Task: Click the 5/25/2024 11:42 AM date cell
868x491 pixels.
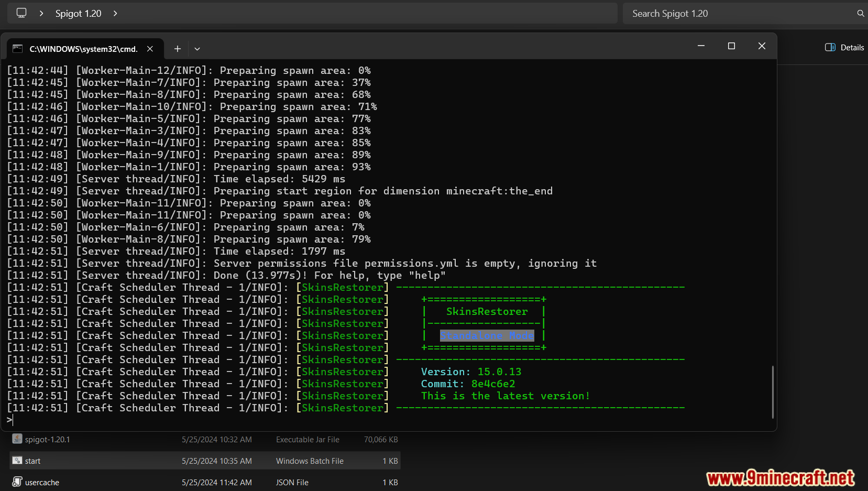Action: [217, 483]
